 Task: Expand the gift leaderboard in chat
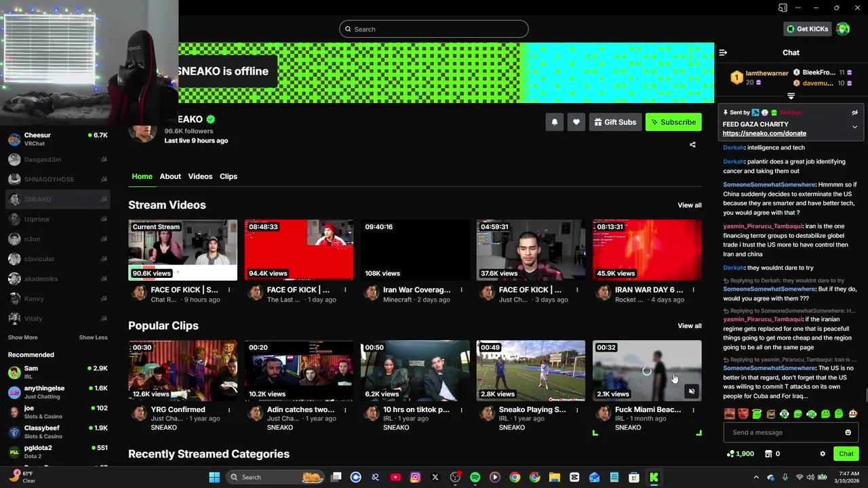coord(791,96)
